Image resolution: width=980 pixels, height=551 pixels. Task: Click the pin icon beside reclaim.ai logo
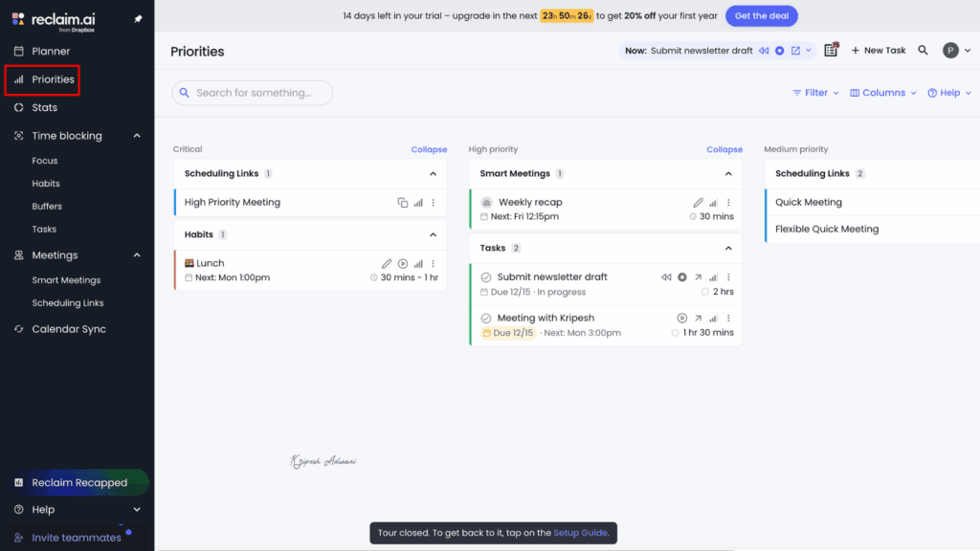(138, 19)
